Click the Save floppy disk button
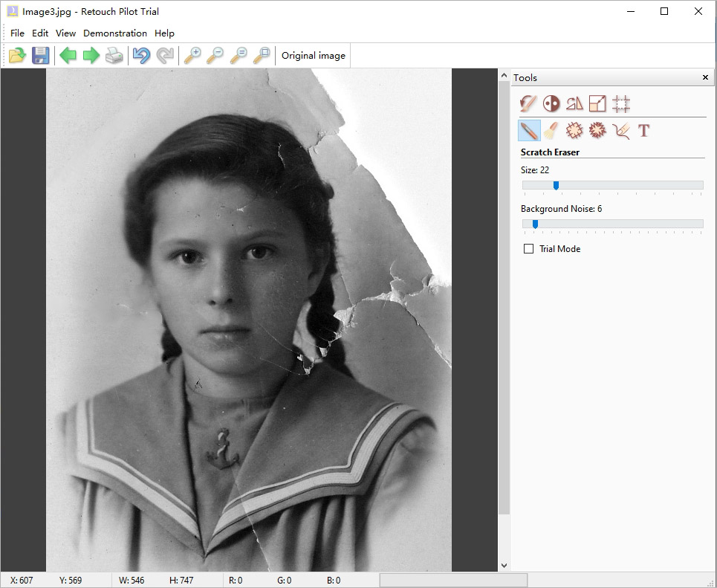Viewport: 717px width, 588px height. click(40, 56)
